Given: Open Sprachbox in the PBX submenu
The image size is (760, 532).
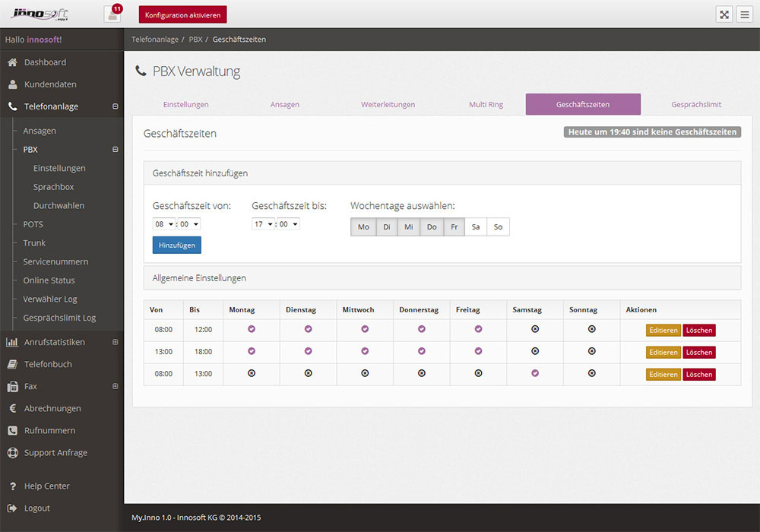Looking at the screenshot, I should 53,186.
